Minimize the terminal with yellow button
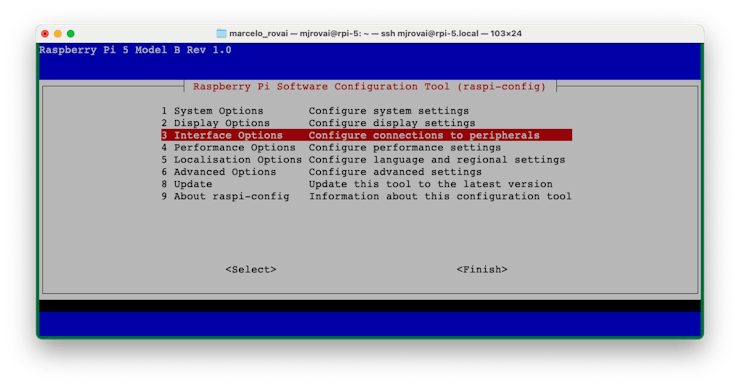The image size is (740, 387). (58, 34)
